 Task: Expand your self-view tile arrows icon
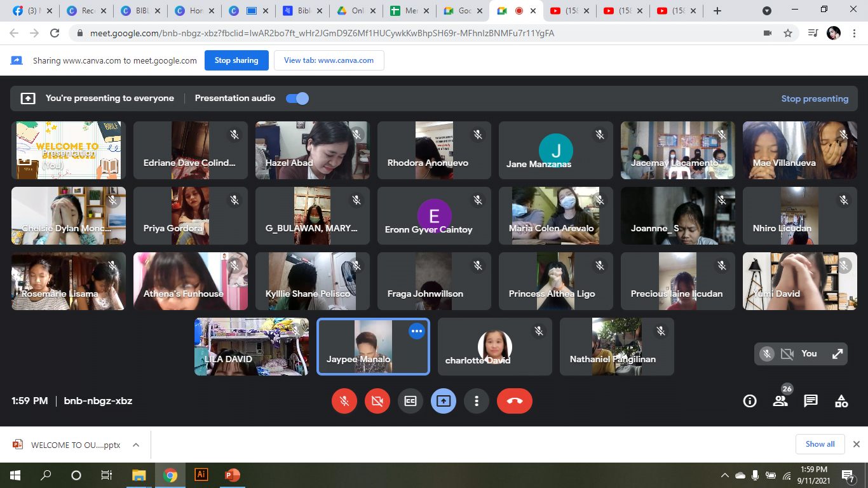[x=837, y=354]
